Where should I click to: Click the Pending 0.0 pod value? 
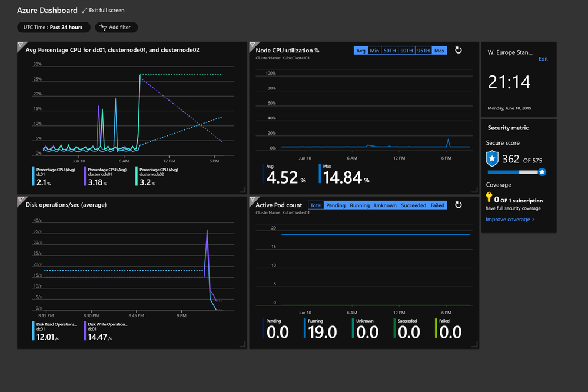277,333
